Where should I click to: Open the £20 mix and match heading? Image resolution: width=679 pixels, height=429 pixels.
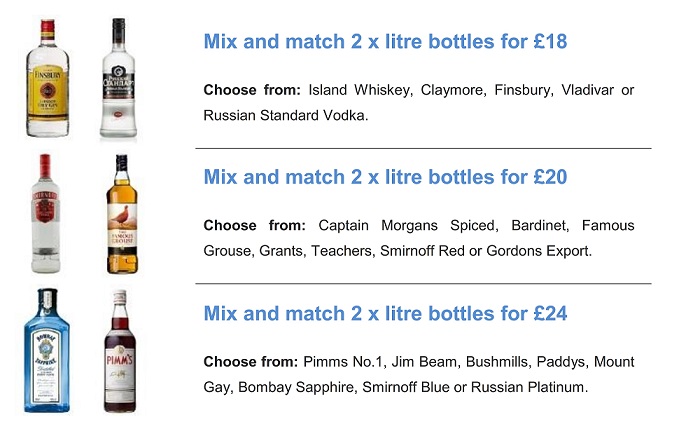point(385,177)
